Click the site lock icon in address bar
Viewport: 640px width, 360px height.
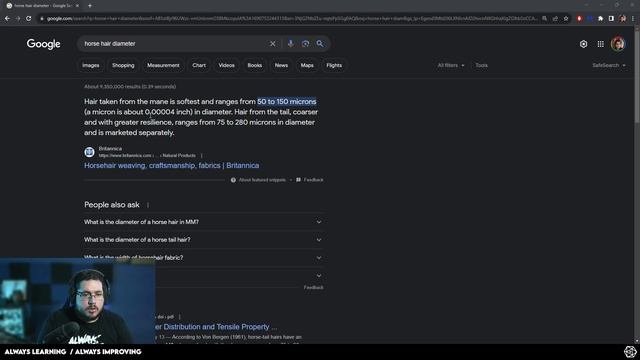tap(42, 18)
